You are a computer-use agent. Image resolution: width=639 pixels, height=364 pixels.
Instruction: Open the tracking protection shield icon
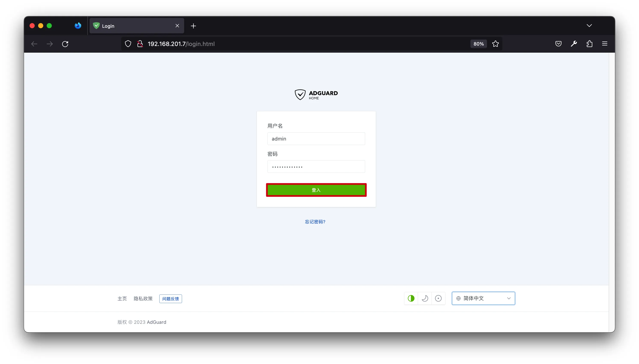tap(128, 44)
